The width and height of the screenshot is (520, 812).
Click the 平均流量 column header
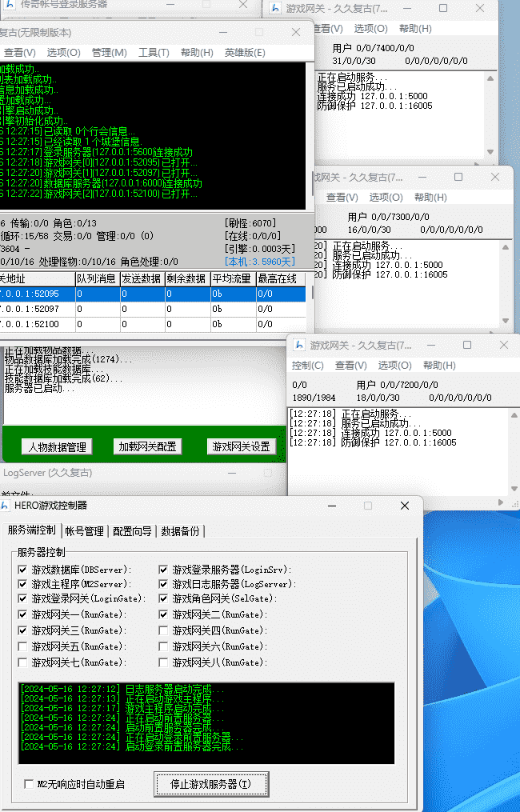coord(232,278)
